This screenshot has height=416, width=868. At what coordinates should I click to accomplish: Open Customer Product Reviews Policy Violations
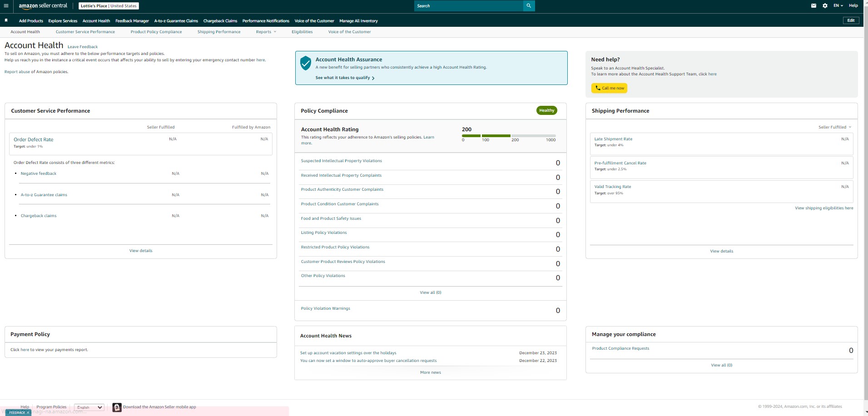coord(343,262)
